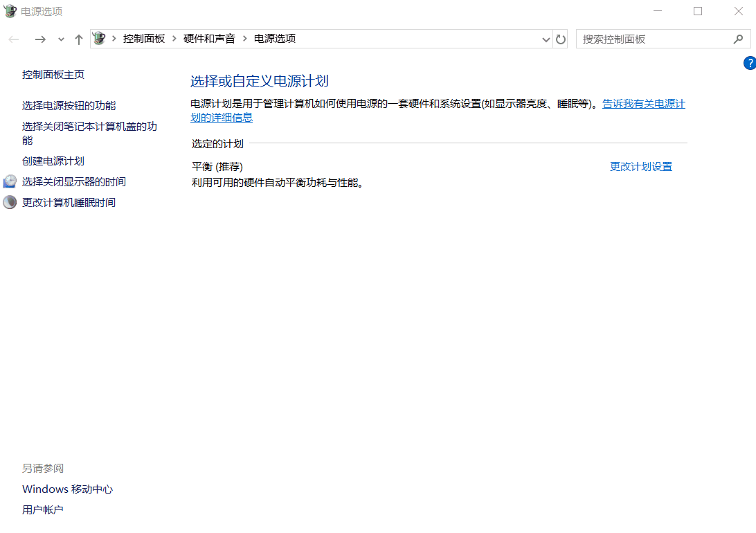Go up one level with up arrow
Image resolution: width=756 pixels, height=533 pixels.
pos(78,39)
